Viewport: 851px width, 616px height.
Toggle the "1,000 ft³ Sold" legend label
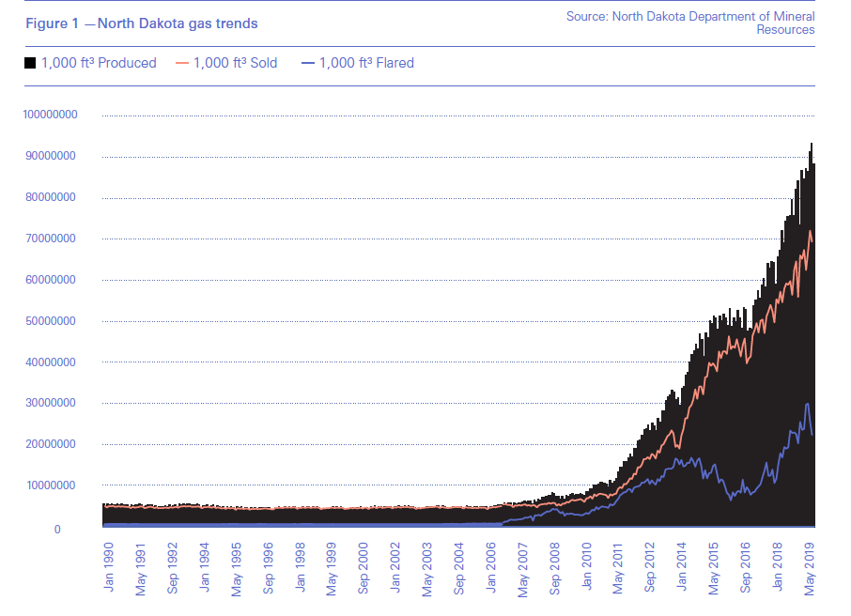click(238, 64)
